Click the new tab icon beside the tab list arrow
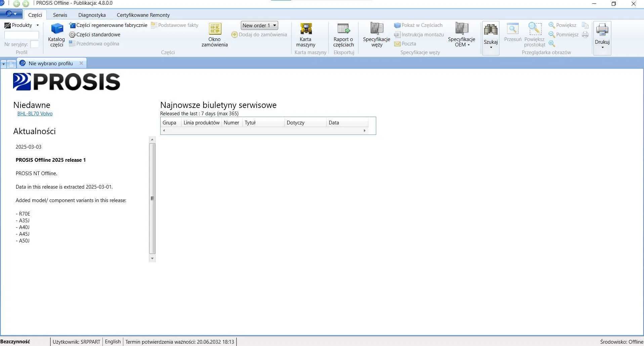644x346 pixels. coord(11,64)
